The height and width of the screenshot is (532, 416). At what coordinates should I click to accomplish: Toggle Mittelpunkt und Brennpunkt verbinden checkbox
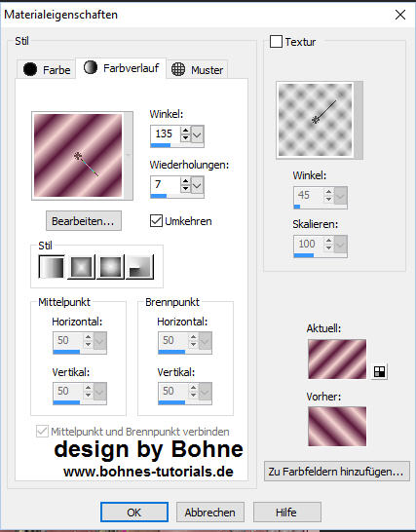click(x=42, y=432)
